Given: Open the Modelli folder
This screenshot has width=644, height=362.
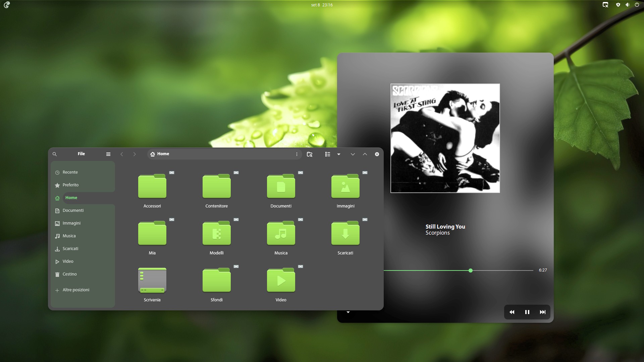Looking at the screenshot, I should click(x=217, y=233).
